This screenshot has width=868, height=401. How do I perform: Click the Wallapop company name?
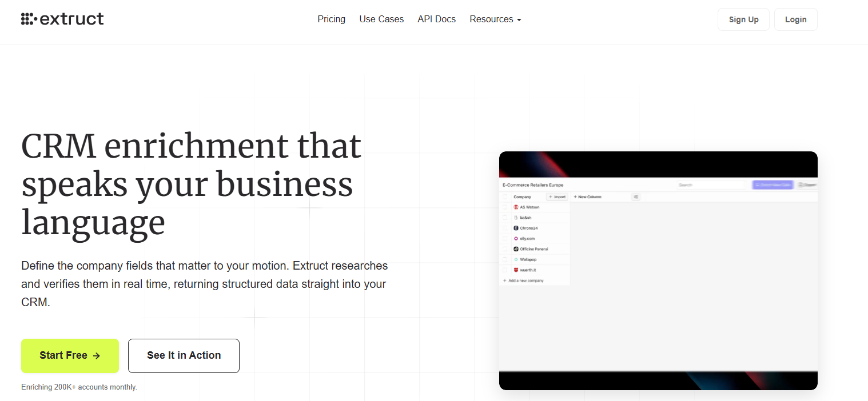tap(528, 259)
